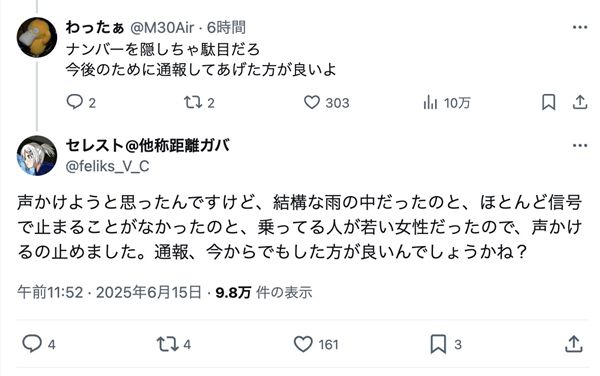600x376 pixels.
Task: Retweet the わったぁ post
Action: 192,102
